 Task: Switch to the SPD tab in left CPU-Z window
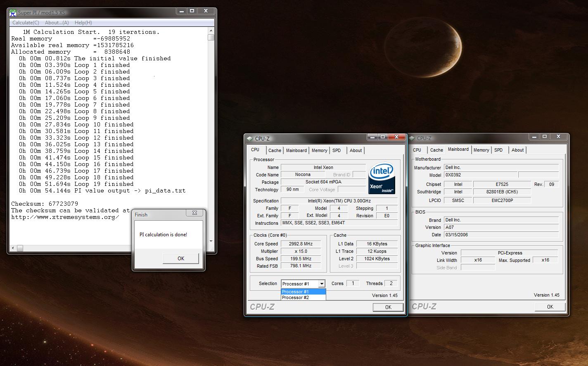pos(337,150)
